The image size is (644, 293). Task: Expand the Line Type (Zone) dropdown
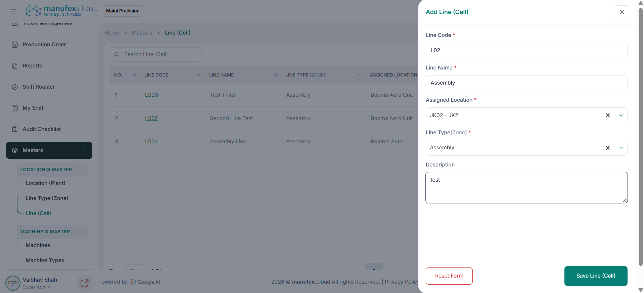[x=621, y=148]
